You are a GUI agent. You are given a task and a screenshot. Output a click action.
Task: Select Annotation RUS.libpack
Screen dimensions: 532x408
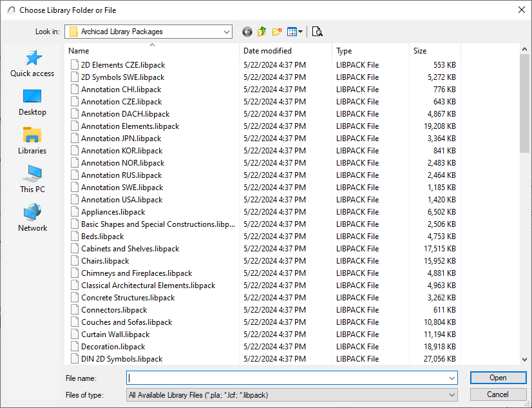pyautogui.click(x=122, y=175)
